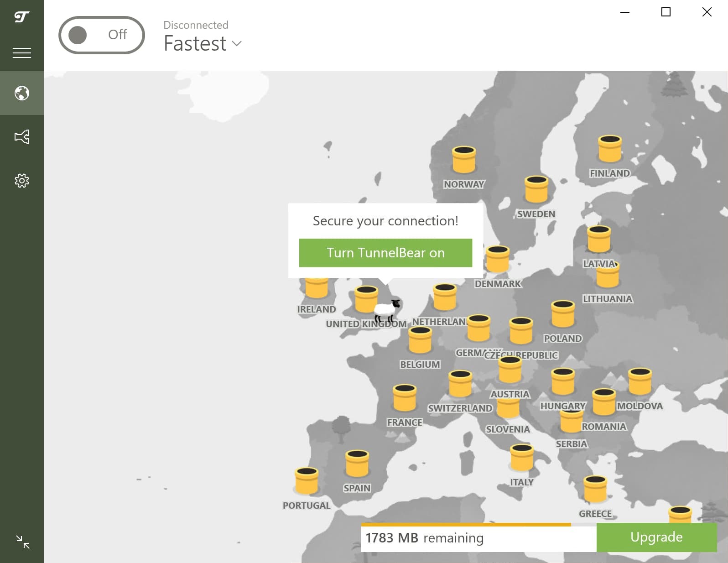This screenshot has height=563, width=728.
Task: Click the SPAIN country label
Action: (357, 488)
